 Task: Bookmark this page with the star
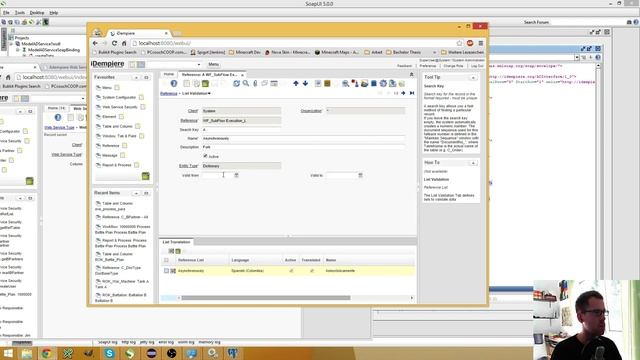pyautogui.click(x=459, y=43)
